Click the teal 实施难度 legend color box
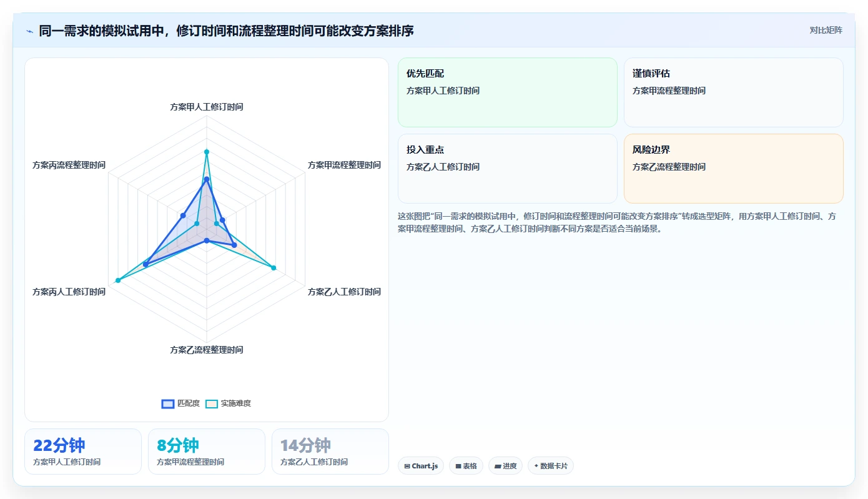The image size is (868, 499). pos(212,403)
